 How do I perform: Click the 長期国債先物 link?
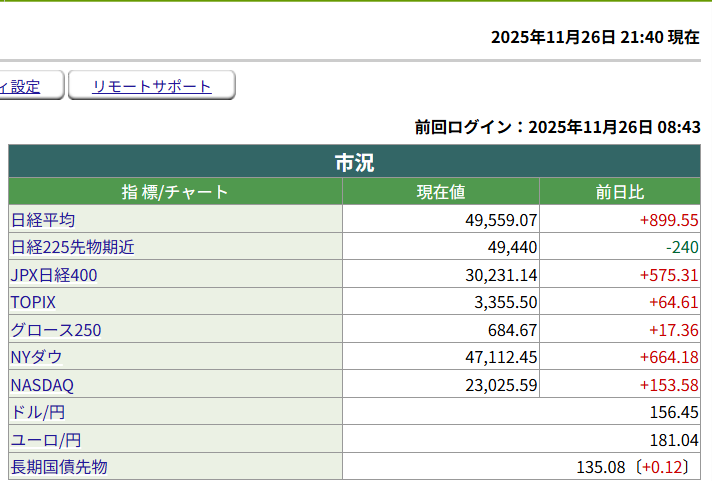click(x=59, y=467)
